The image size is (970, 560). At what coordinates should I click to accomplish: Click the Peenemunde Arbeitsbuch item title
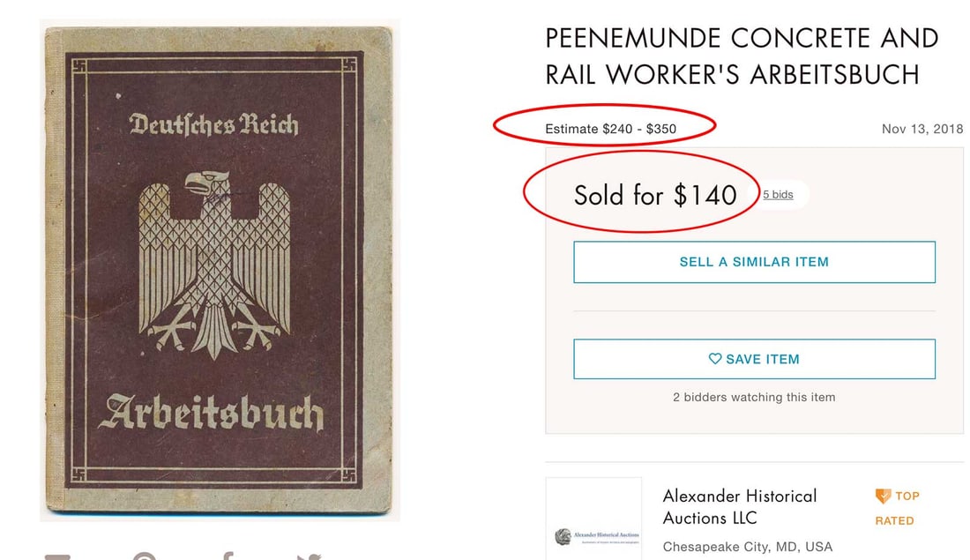point(742,56)
